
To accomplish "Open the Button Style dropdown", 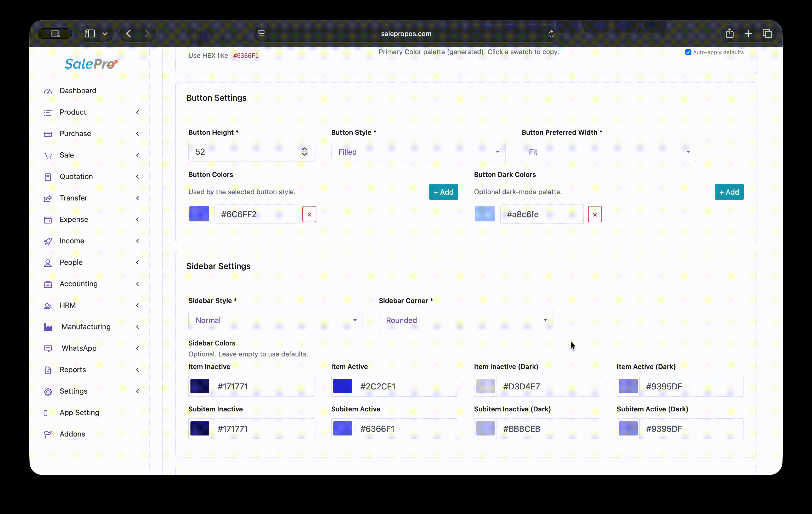I will tap(418, 152).
